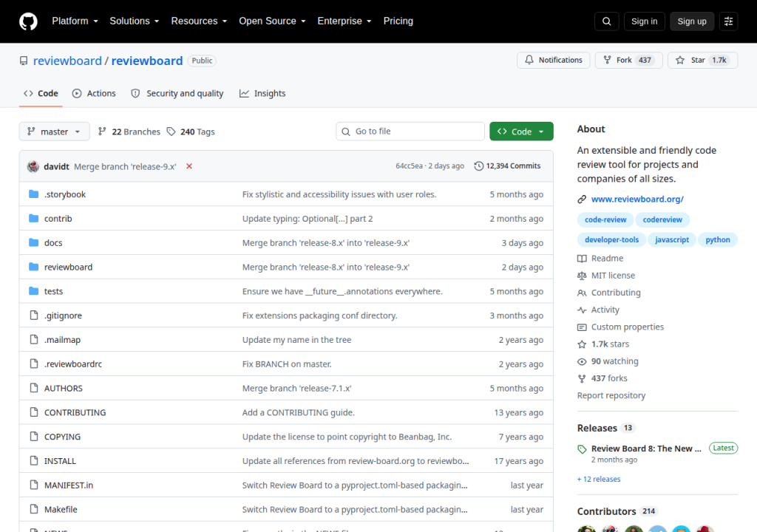Expand the Platform menu
This screenshot has height=532, width=757.
pyautogui.click(x=75, y=21)
